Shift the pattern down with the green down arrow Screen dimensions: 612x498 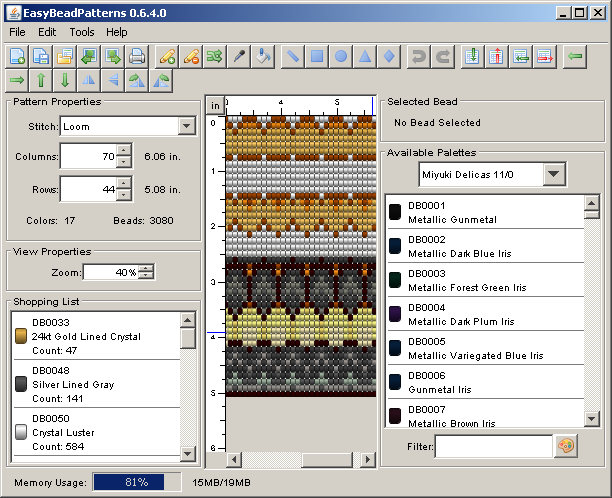[65, 80]
